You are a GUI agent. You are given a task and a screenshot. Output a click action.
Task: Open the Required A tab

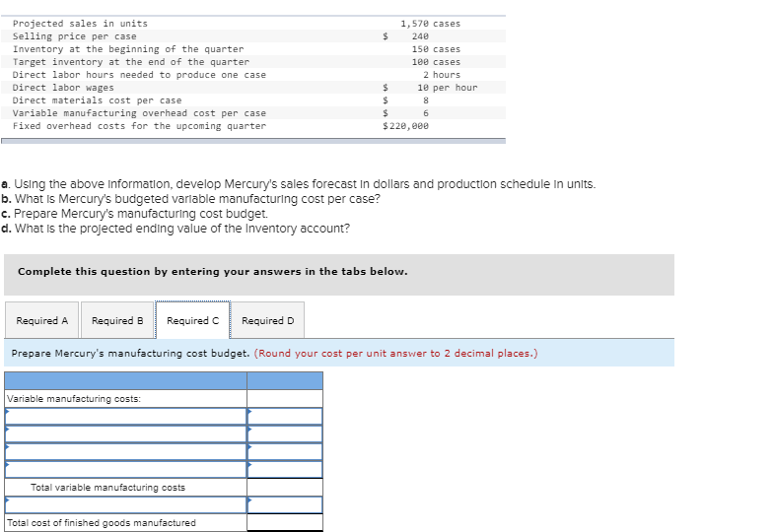point(42,320)
